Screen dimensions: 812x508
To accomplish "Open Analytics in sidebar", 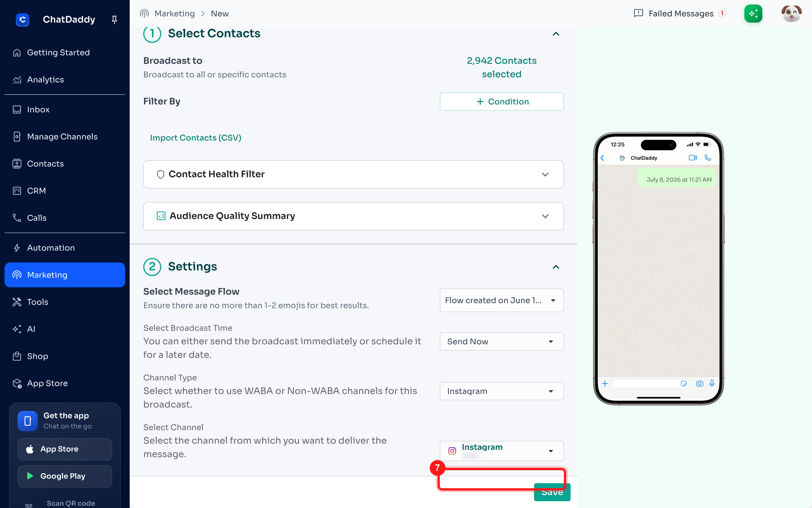I will (65, 80).
